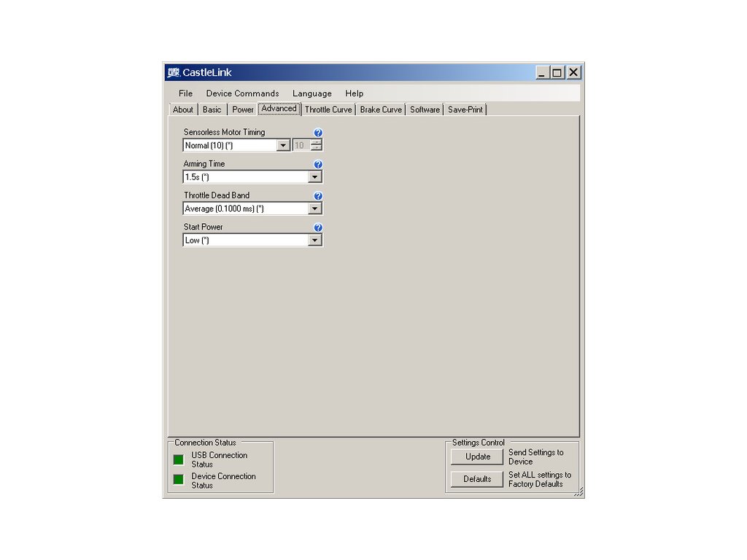Switch to the Throttle Curve tab

coord(328,109)
